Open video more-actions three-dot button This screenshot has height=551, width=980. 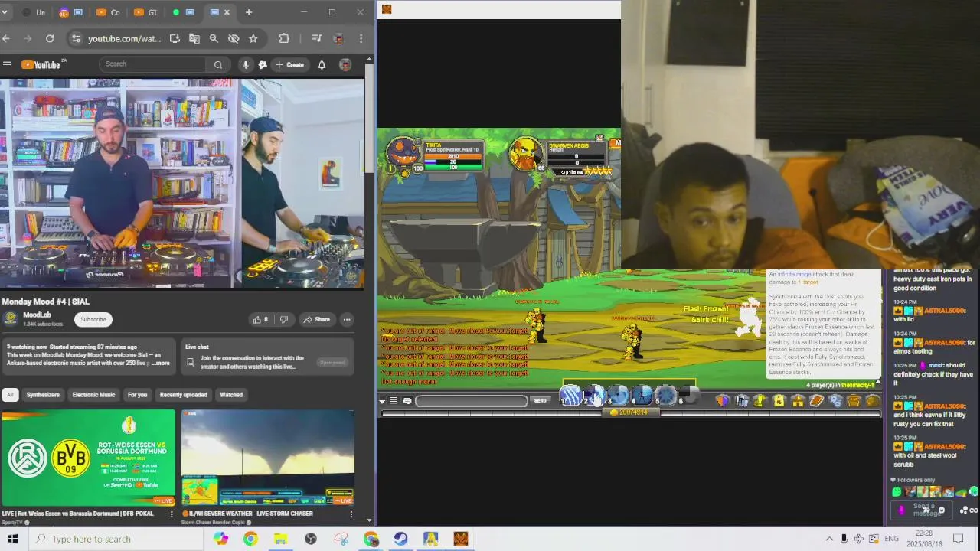(x=347, y=319)
